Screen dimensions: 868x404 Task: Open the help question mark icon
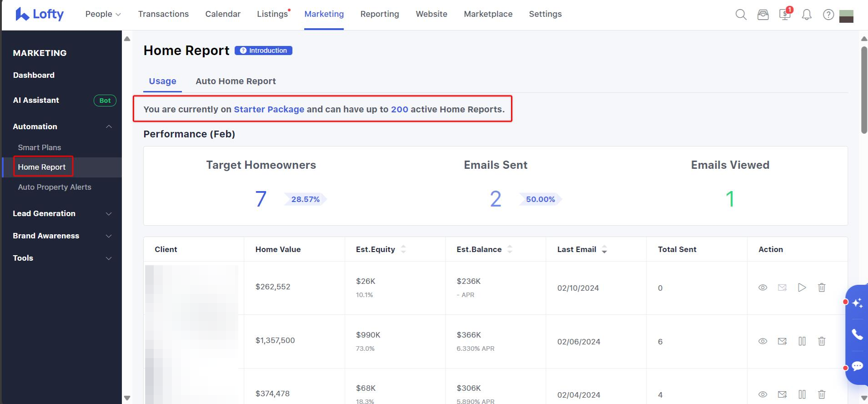click(828, 15)
